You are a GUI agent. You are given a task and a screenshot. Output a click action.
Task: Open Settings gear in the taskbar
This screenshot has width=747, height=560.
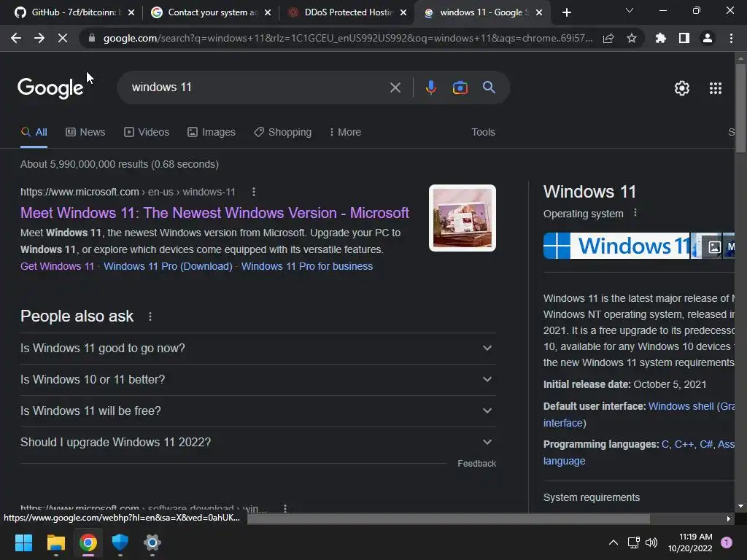152,542
